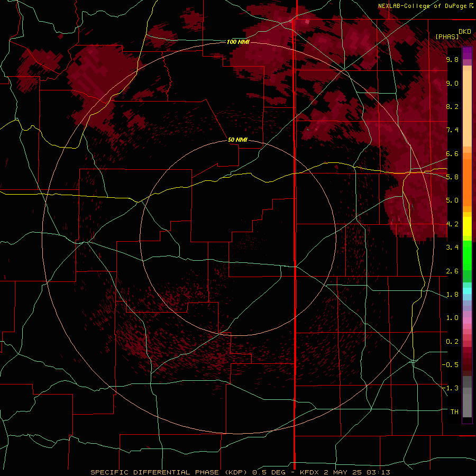
Task: Select the pink segment of color bar
Action: (x=467, y=321)
